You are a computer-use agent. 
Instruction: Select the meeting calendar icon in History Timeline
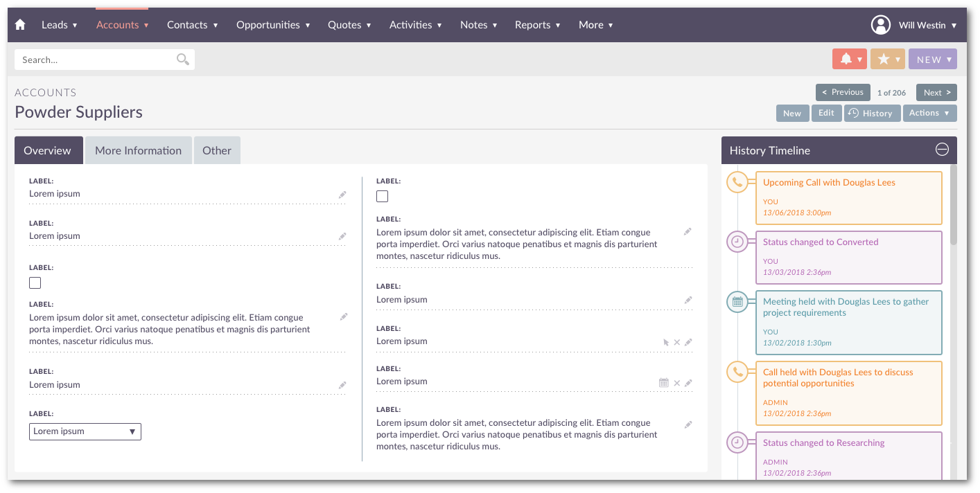coord(737,303)
